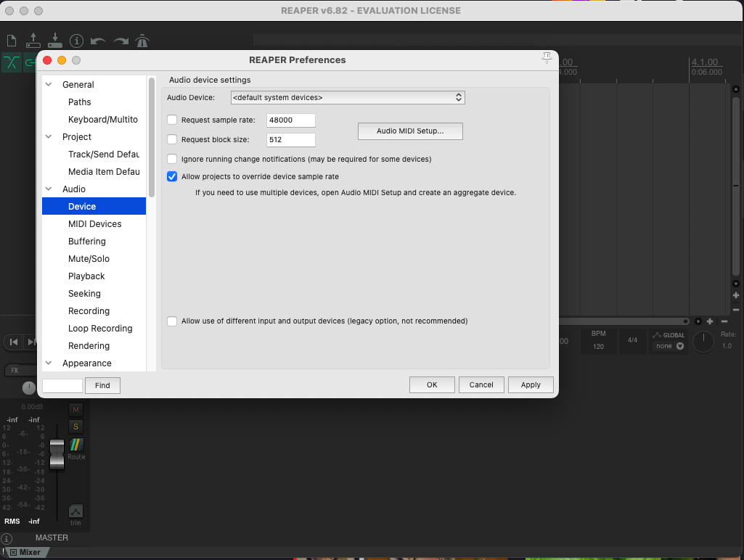Click the horizontal zoom-in plus icon
This screenshot has height=560, width=744.
pos(710,321)
